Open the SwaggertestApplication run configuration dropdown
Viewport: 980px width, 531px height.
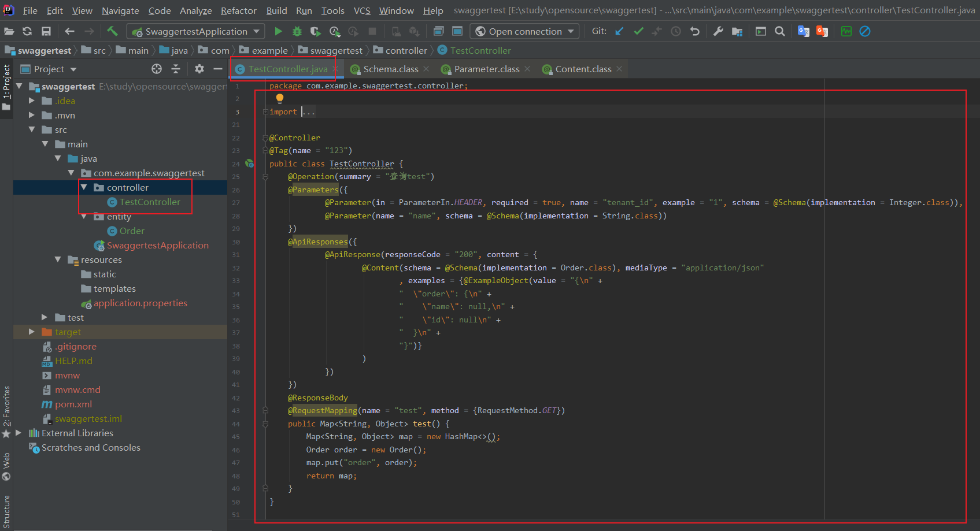coord(196,31)
